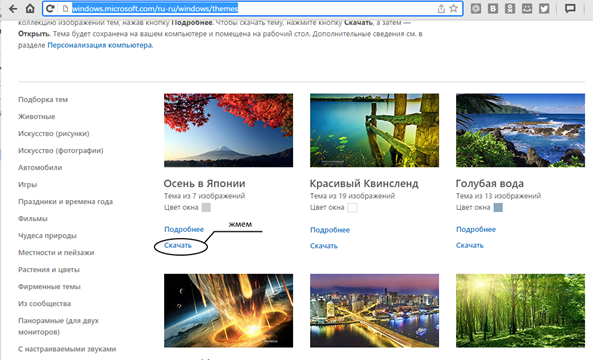The height and width of the screenshot is (360, 593).
Task: Click the first gray round share extension icon
Action: point(476,8)
